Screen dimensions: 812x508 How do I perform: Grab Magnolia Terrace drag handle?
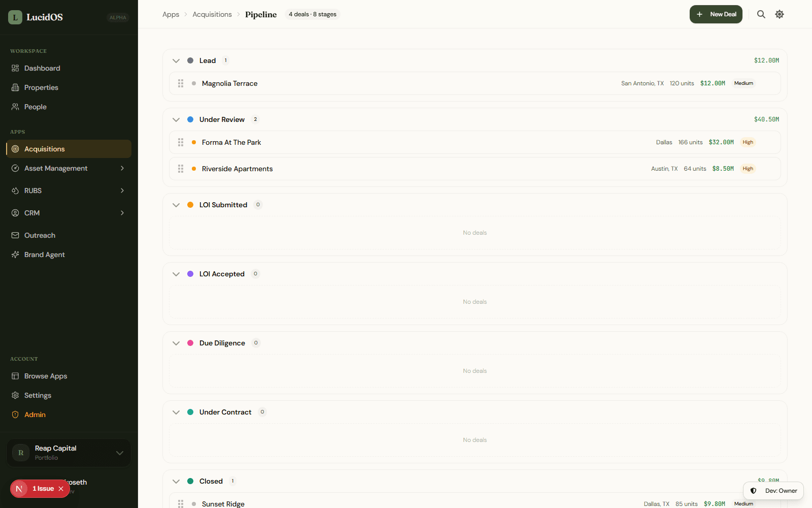click(181, 83)
